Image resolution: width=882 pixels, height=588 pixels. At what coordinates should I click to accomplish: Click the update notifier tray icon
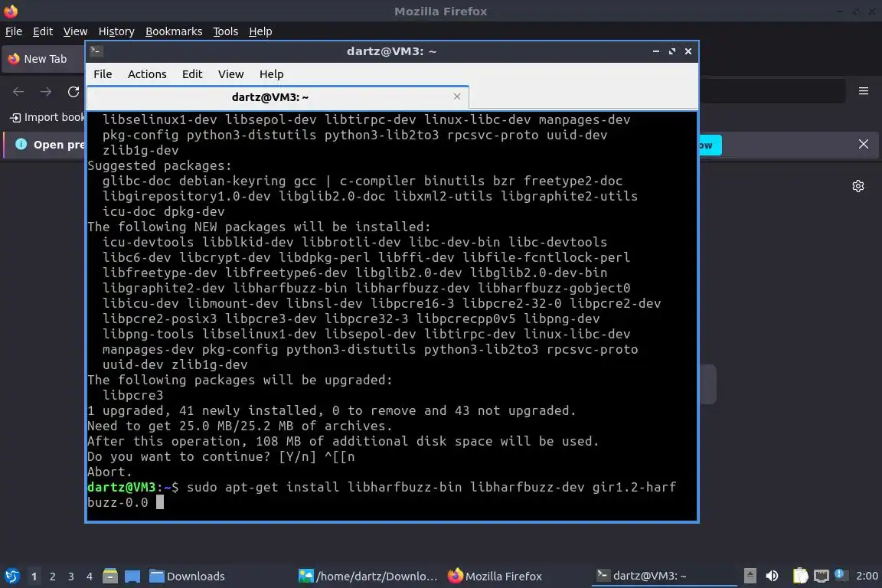click(840, 574)
